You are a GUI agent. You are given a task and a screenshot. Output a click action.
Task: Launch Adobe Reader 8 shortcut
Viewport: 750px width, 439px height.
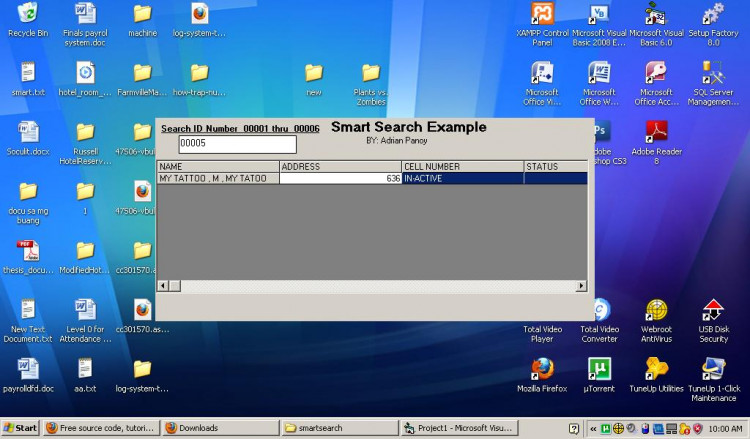tap(656, 132)
